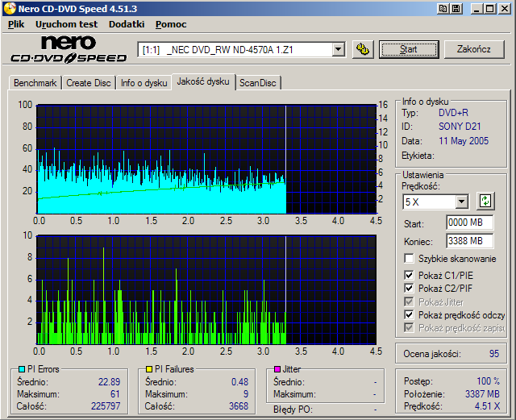Screen dimensions: 516x420
Task: Click Postęp value 100 %
Action: coord(489,381)
